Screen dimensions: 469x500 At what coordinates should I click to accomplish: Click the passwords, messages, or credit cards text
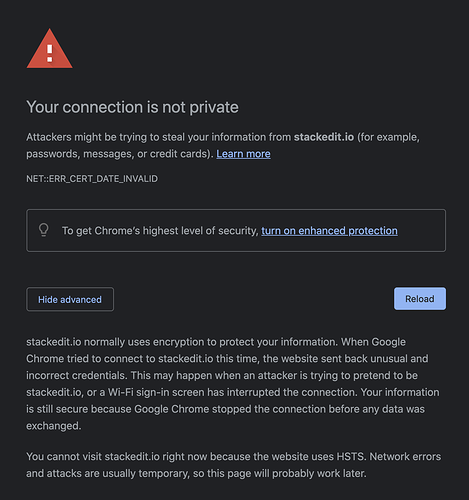click(118, 154)
